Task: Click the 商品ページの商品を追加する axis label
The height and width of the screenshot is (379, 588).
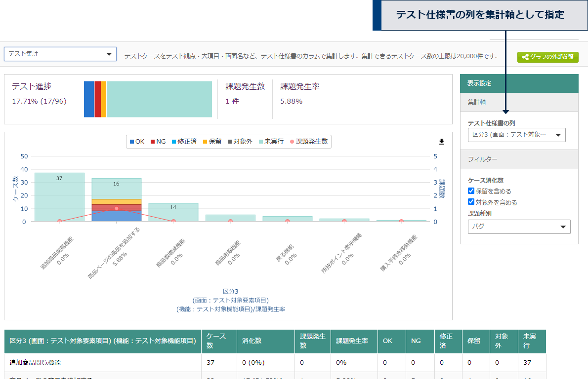Action: (x=114, y=253)
